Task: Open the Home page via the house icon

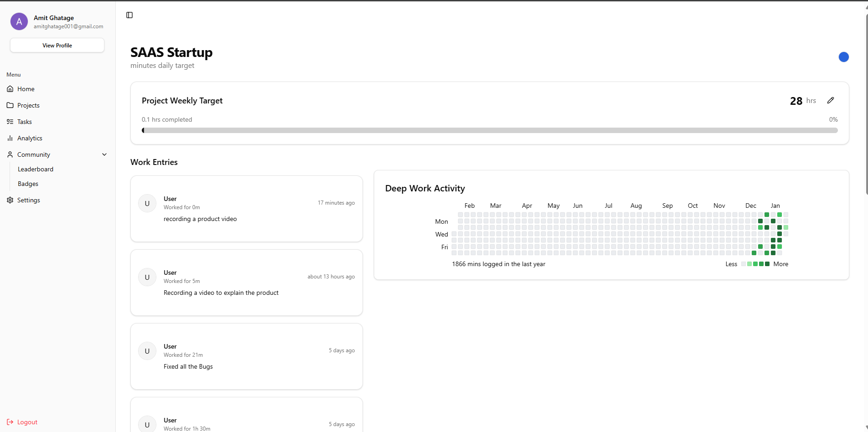Action: pyautogui.click(x=10, y=89)
